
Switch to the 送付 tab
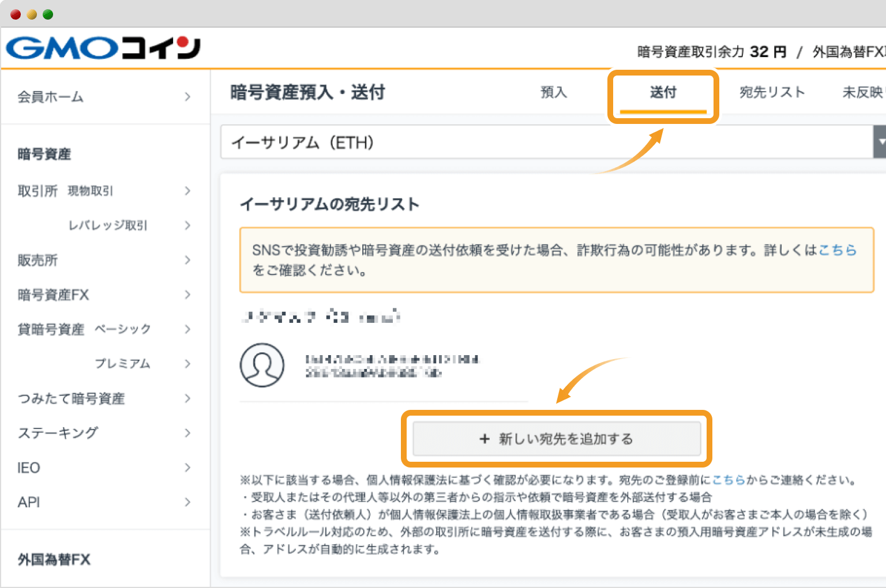663,92
